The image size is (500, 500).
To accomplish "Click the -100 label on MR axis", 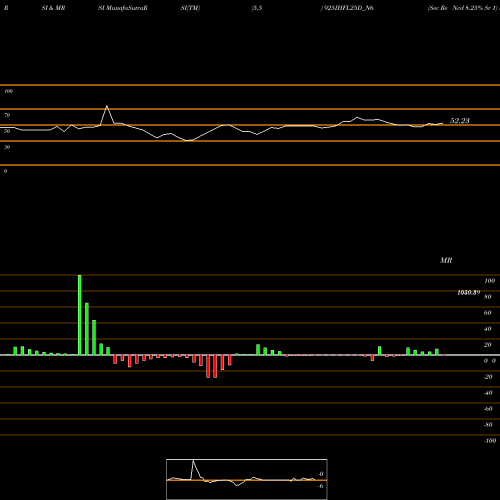I will click(x=490, y=441).
